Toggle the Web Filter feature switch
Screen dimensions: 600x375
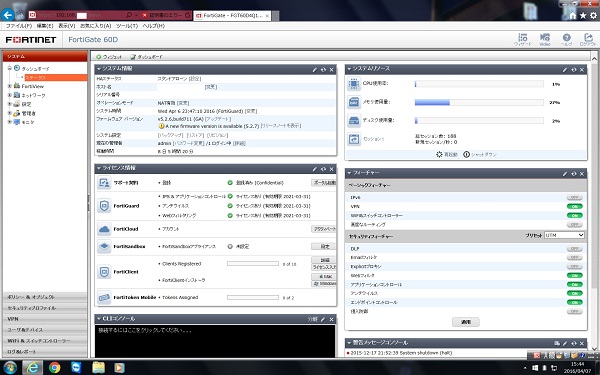coord(574,276)
